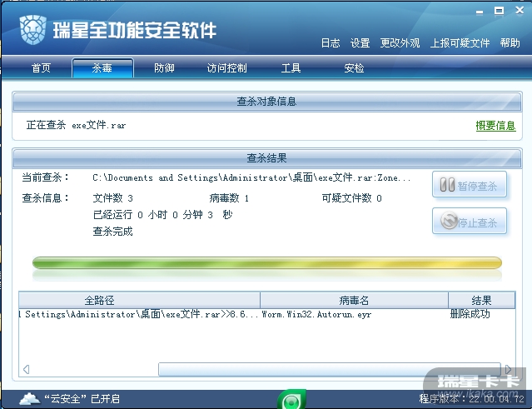This screenshot has height=409, width=532.
Task: Sort by the 病毒名 column header
Action: [x=354, y=300]
